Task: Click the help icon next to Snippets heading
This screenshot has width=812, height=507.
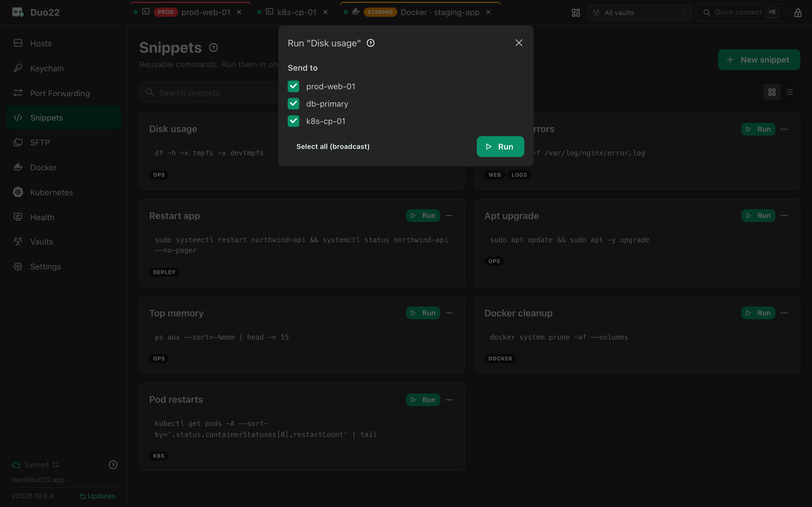Action: (x=213, y=48)
